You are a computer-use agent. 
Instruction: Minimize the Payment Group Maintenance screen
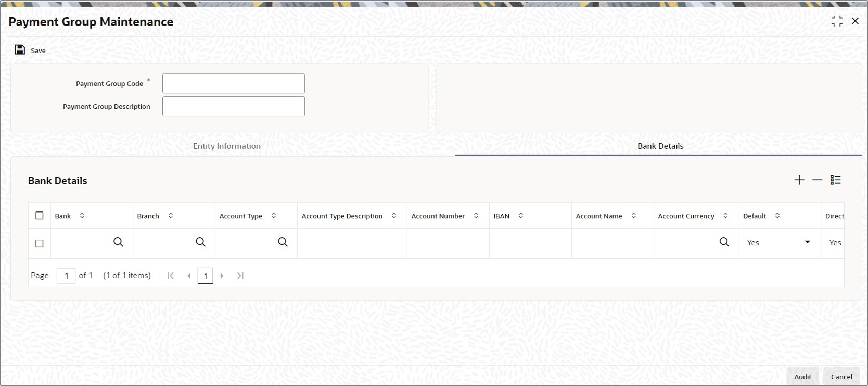point(837,21)
